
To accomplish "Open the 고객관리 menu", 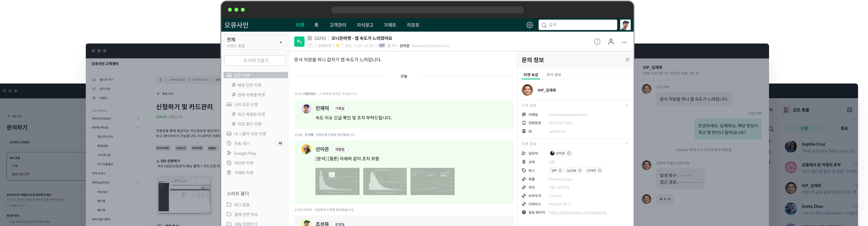I will [x=338, y=25].
